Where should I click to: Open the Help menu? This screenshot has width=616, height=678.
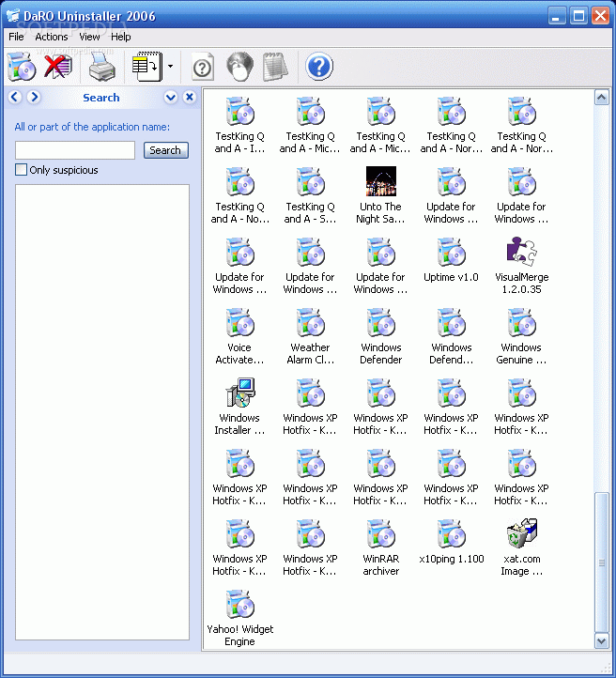point(120,37)
